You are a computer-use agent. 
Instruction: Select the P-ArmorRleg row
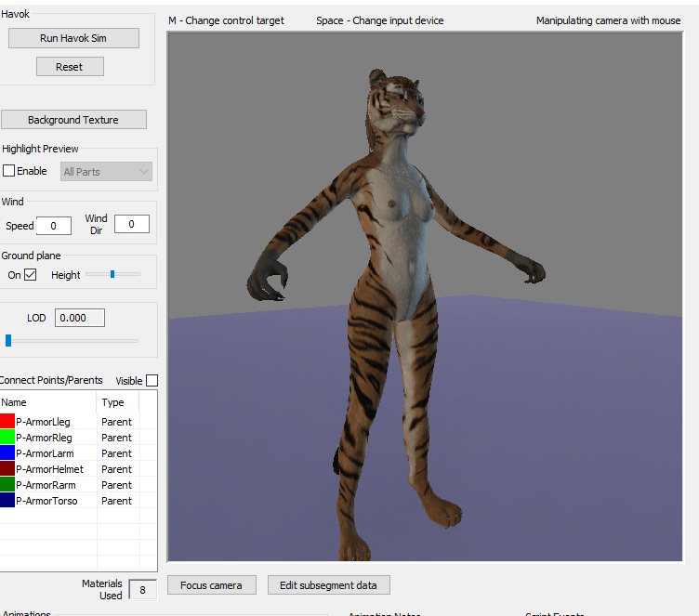pos(78,438)
